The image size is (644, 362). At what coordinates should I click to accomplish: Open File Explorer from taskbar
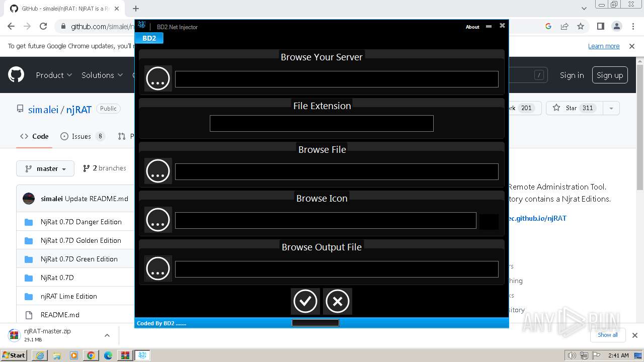[57, 355]
